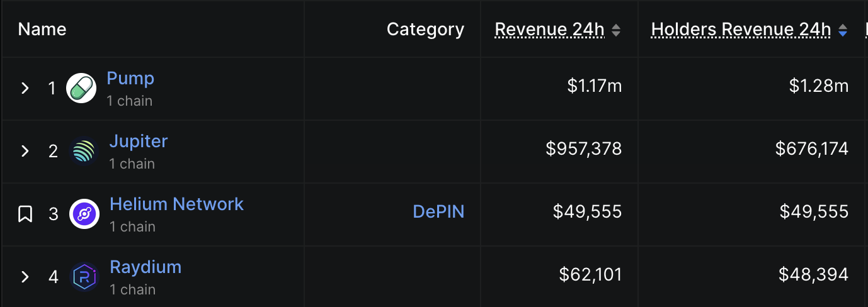Click Pump's $1.17m revenue cell

coord(594,86)
